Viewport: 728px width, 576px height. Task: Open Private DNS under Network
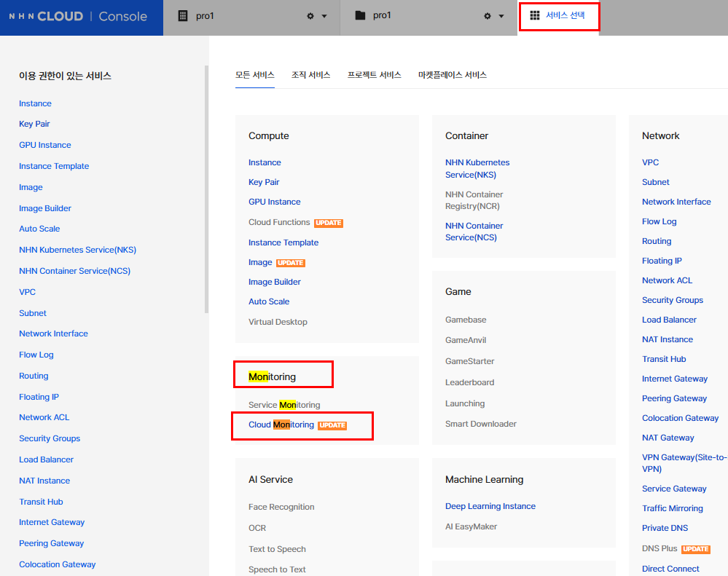tap(665, 528)
